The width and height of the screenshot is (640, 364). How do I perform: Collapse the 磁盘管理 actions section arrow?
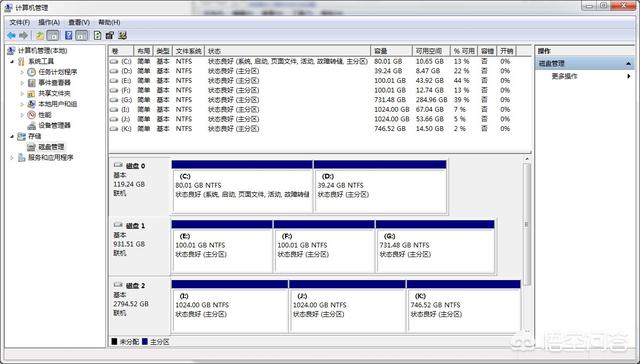628,64
